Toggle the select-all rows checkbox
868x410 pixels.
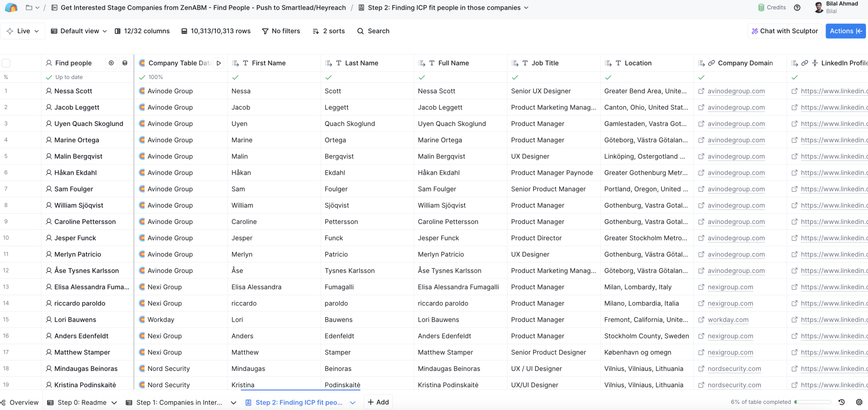[6, 63]
